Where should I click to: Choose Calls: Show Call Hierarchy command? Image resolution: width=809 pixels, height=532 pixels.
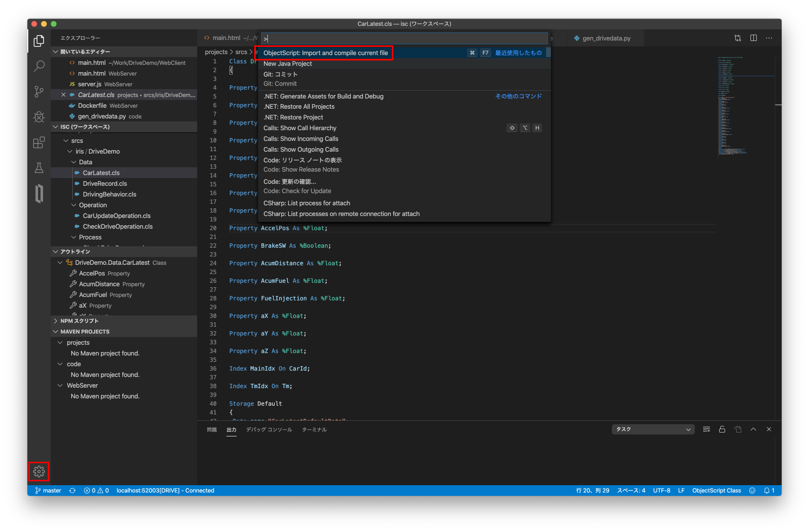(x=404, y=128)
